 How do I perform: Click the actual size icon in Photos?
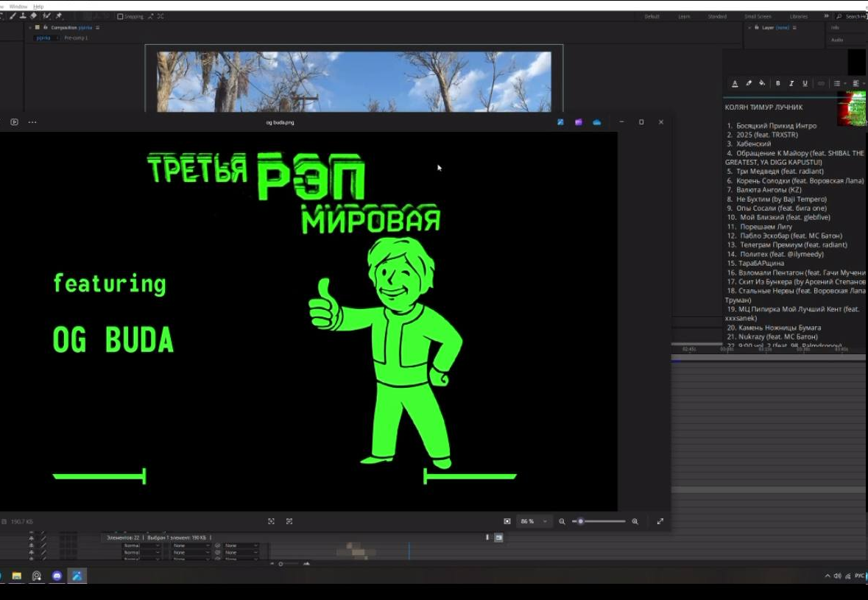[289, 521]
